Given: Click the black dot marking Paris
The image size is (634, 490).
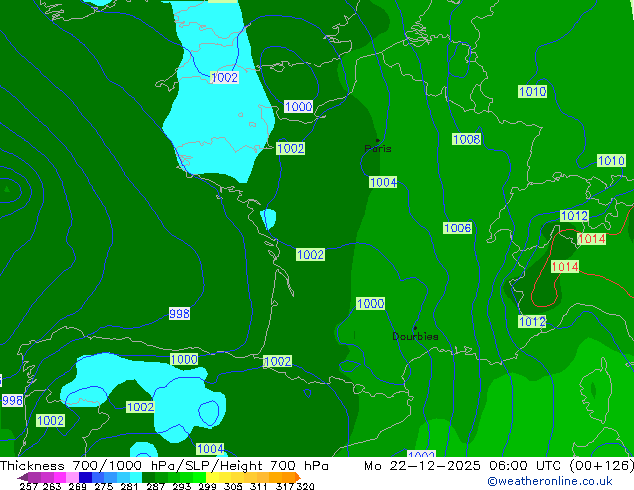Looking at the screenshot, I should [x=378, y=141].
